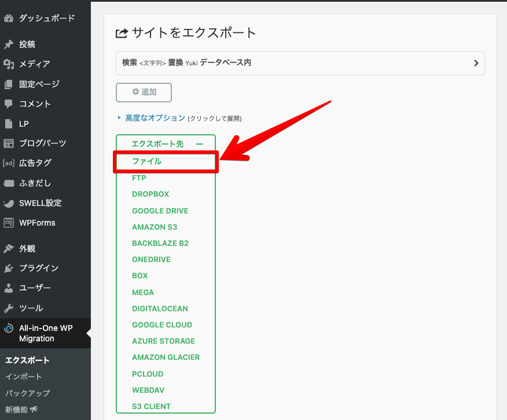Choose AMAZON S3 export destination
The image size is (507, 420).
click(x=155, y=227)
